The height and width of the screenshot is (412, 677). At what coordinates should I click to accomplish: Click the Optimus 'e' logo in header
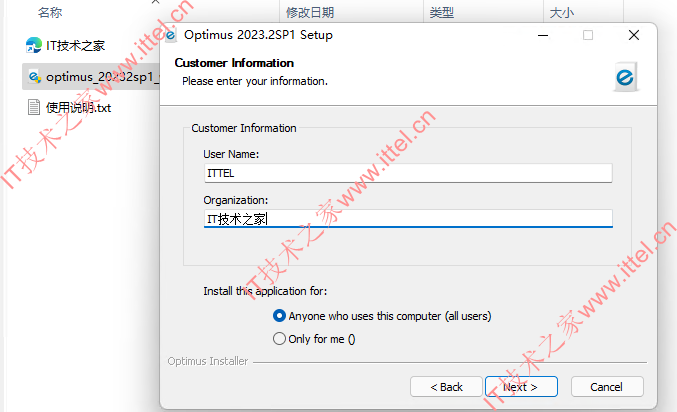click(x=625, y=78)
